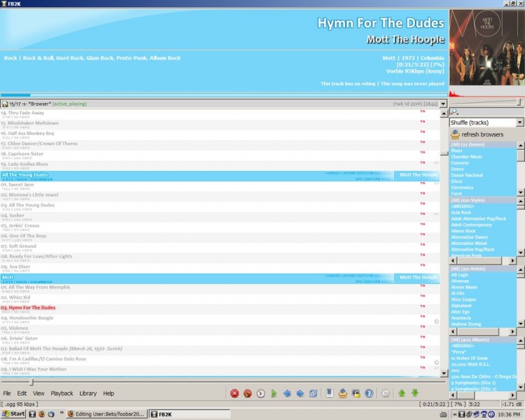The height and width of the screenshot is (420, 525).
Task: Click the blue next track arrow
Action: pos(300,393)
